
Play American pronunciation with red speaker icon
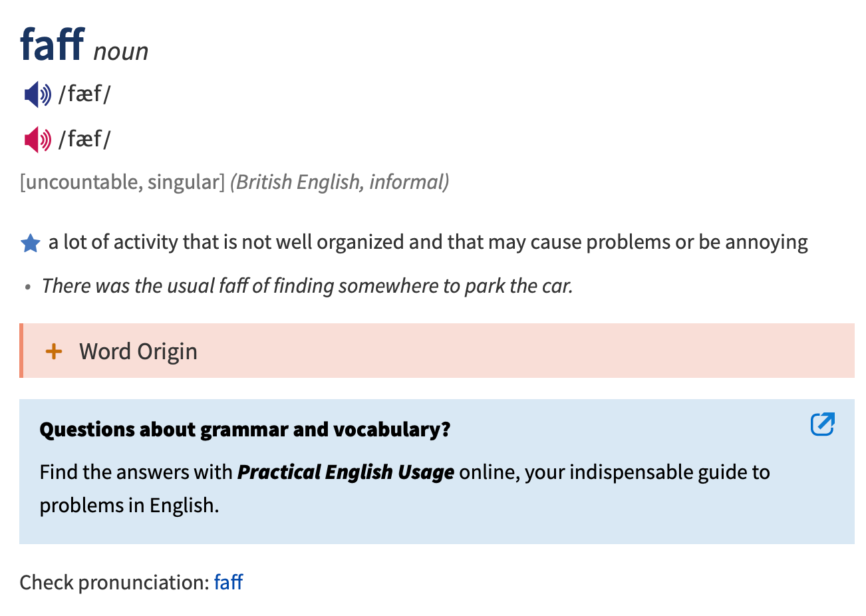coord(37,140)
